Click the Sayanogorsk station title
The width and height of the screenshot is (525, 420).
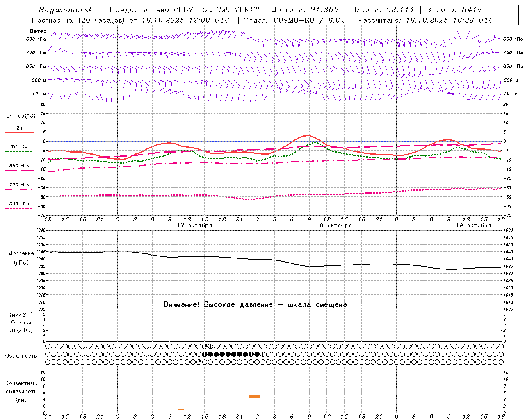pos(66,10)
